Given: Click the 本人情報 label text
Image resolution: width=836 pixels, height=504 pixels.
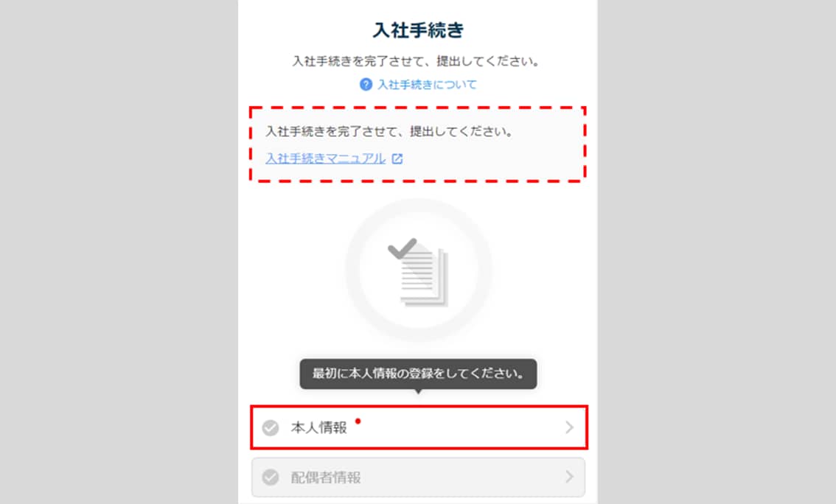Looking at the screenshot, I should pos(318,427).
